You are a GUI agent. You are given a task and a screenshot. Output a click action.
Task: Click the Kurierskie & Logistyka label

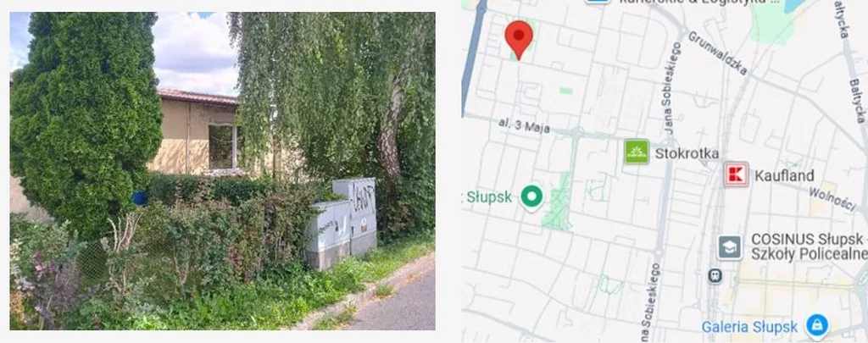click(699, 2)
